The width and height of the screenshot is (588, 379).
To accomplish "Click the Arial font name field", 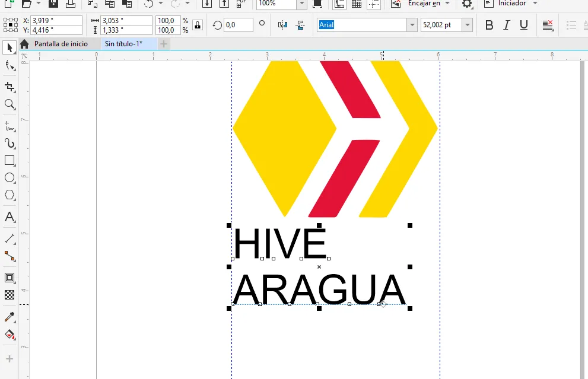I will coord(362,25).
